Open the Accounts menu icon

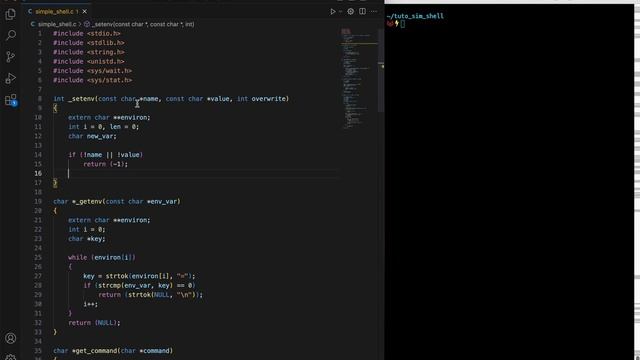point(11,338)
